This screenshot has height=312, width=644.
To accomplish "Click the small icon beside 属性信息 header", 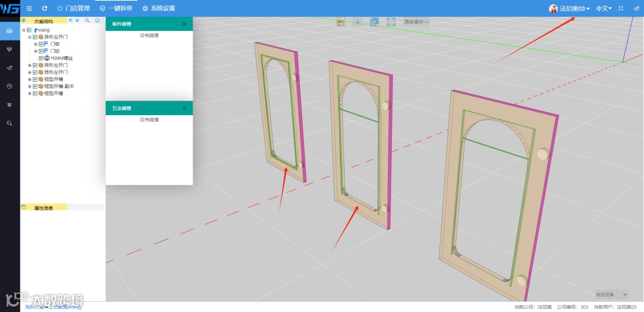I will point(23,207).
